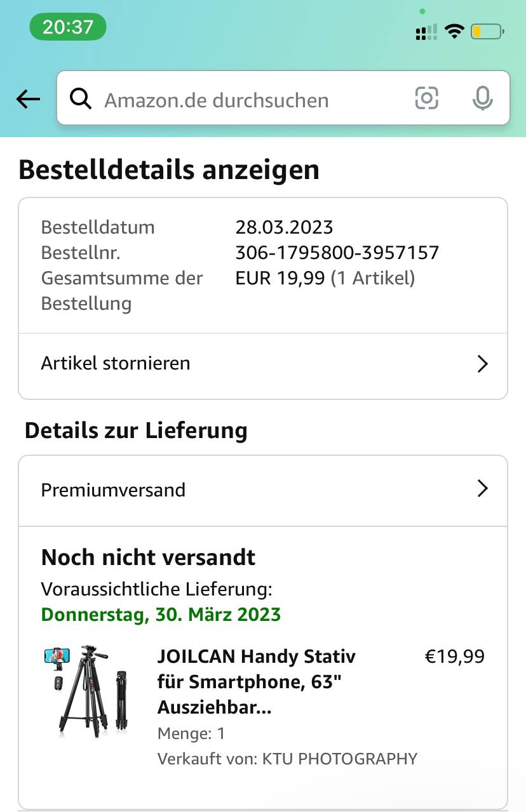Expand the Premiumversand chevron arrow
This screenshot has width=526, height=812.
point(482,489)
